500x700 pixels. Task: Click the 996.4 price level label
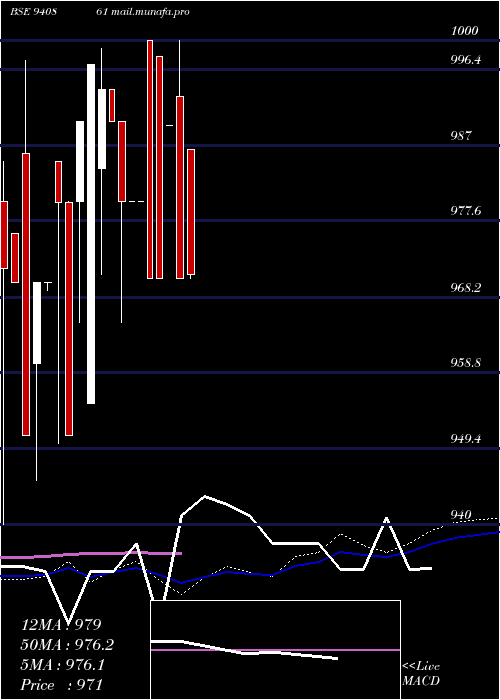tap(466, 59)
